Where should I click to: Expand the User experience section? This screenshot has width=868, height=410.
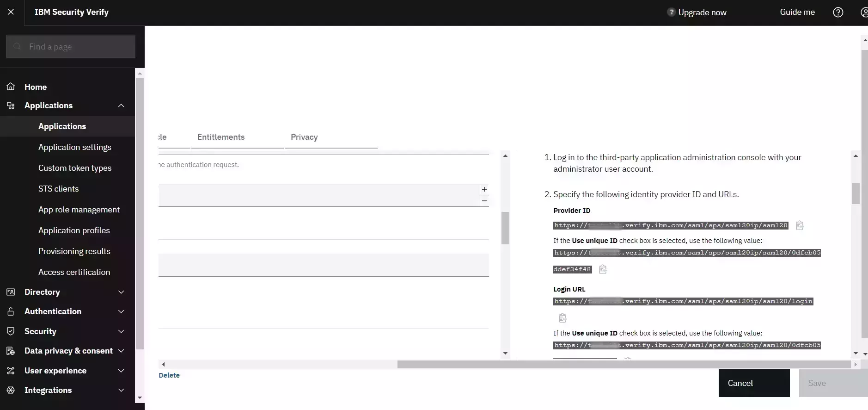click(121, 371)
